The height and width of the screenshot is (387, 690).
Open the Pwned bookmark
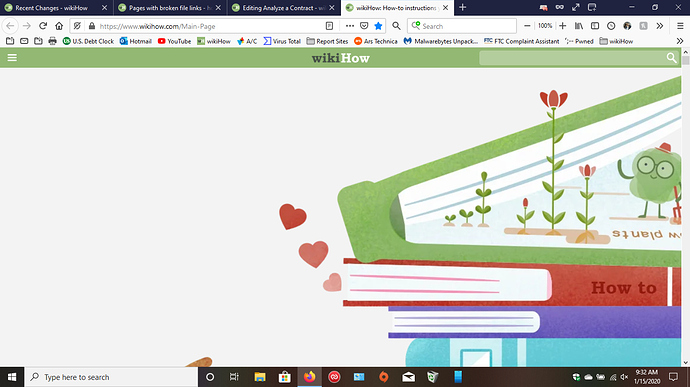point(579,41)
